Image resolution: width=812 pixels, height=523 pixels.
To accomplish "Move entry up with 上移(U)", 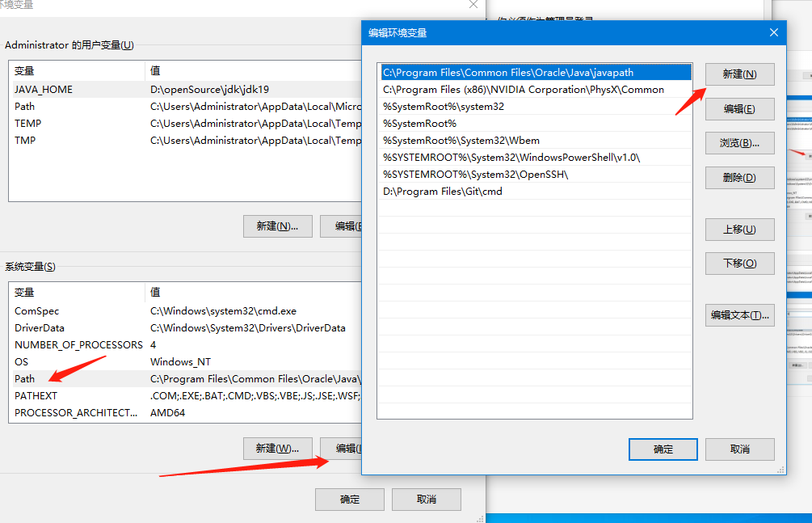I will click(x=739, y=230).
